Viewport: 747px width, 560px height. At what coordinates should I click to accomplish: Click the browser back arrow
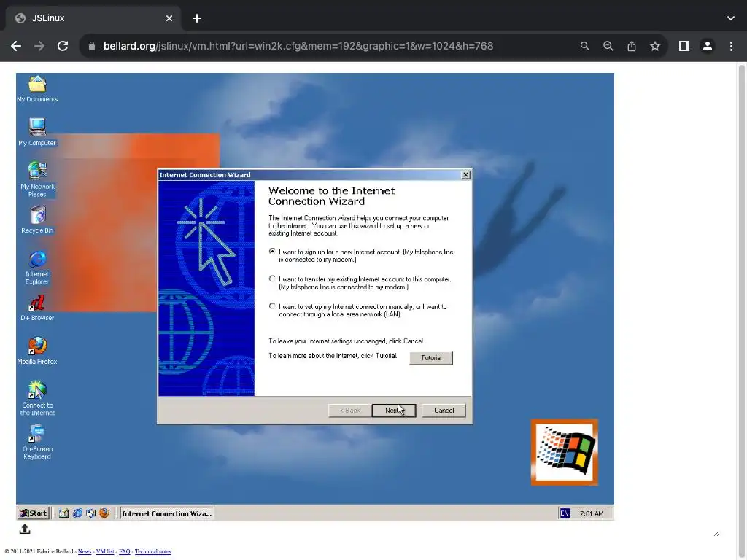16,46
